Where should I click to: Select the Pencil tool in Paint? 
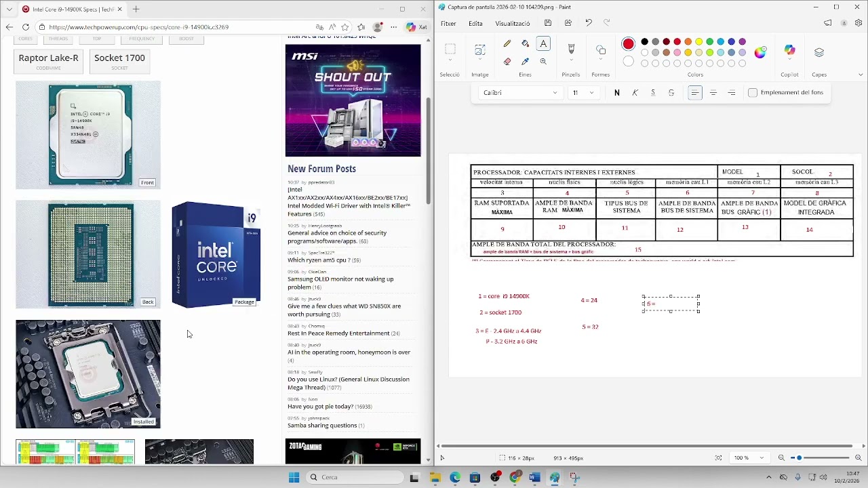pos(507,43)
